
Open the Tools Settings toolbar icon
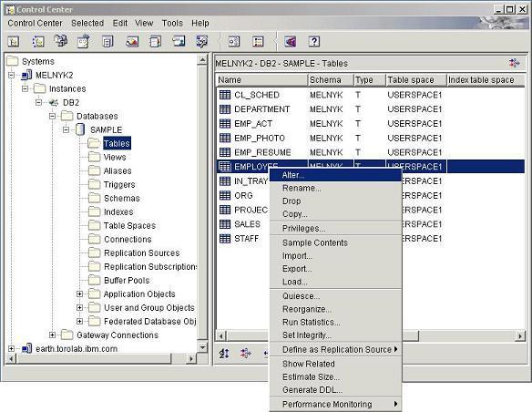click(202, 42)
